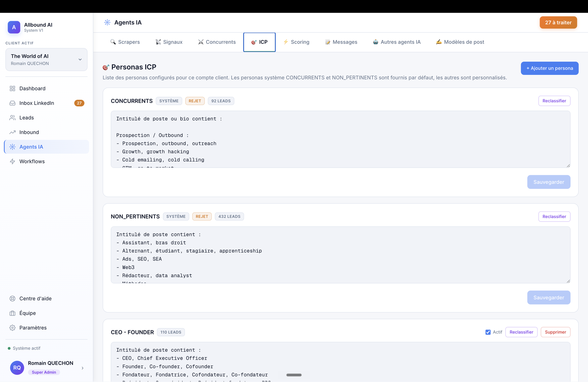The width and height of the screenshot is (588, 382).
Task: Open the Dashboard grid icon
Action: coord(12,89)
